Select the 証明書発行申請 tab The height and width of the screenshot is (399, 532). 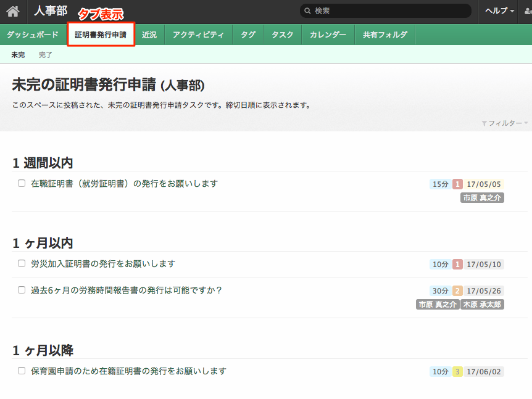(x=101, y=35)
